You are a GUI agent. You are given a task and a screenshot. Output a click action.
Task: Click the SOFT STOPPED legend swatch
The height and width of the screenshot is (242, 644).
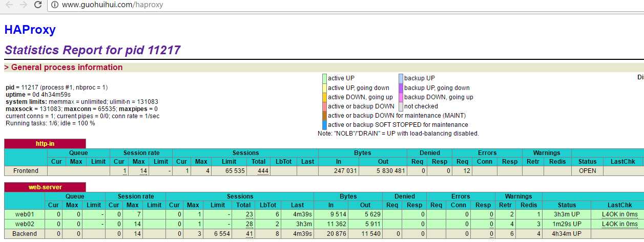click(324, 124)
